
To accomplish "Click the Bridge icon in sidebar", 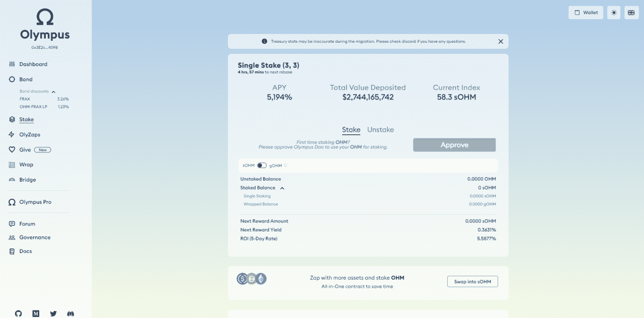I will (x=12, y=180).
